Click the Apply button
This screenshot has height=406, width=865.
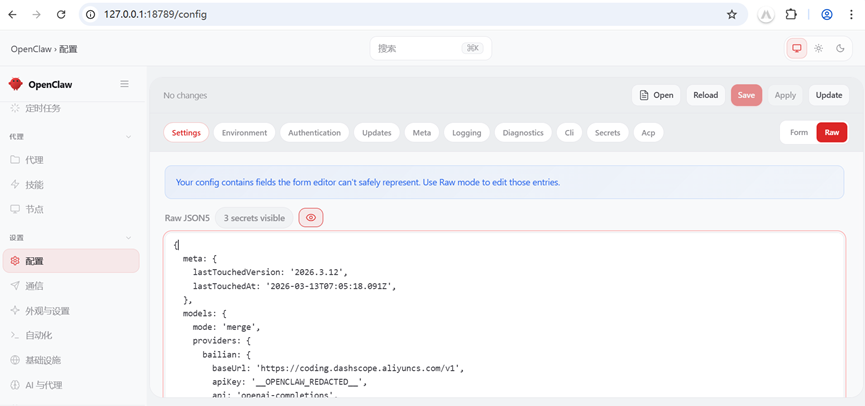(785, 95)
